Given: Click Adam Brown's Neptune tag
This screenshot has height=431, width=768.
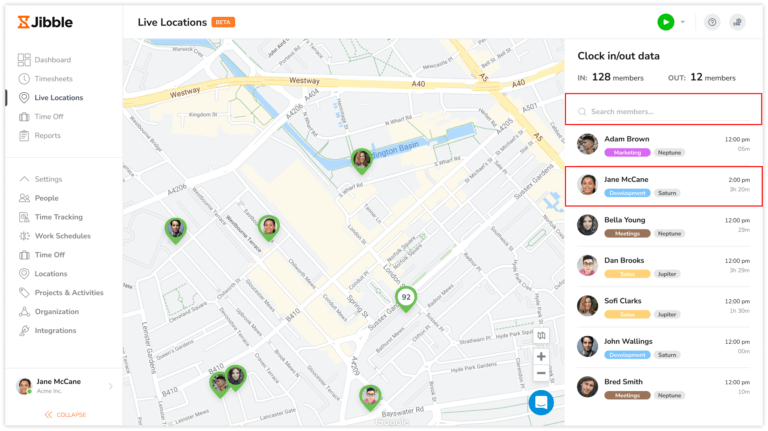Looking at the screenshot, I should point(669,153).
